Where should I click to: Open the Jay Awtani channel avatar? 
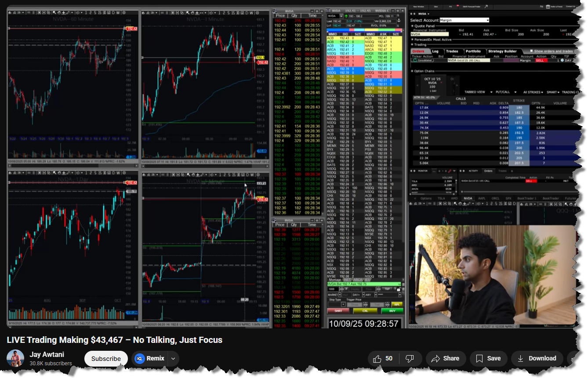click(x=15, y=358)
